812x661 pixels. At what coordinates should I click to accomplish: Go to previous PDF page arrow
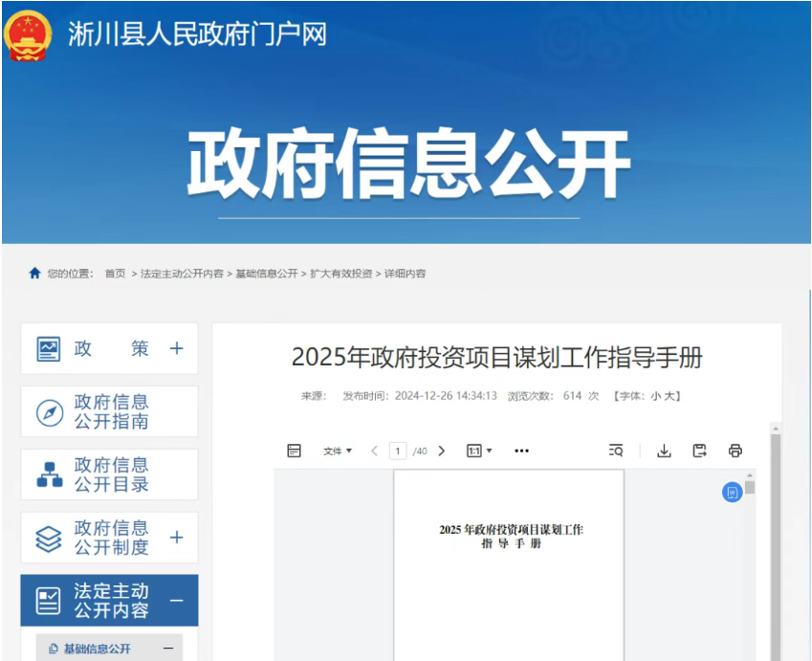click(x=374, y=451)
